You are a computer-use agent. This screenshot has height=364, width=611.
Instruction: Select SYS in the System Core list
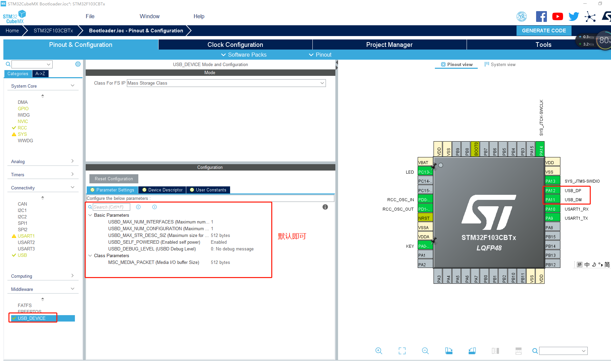click(x=22, y=134)
